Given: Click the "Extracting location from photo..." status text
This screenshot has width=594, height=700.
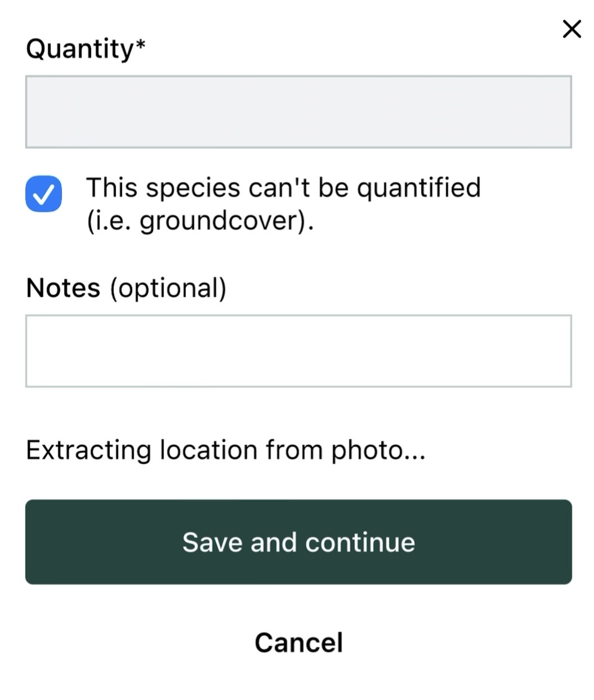Looking at the screenshot, I should pos(225,450).
